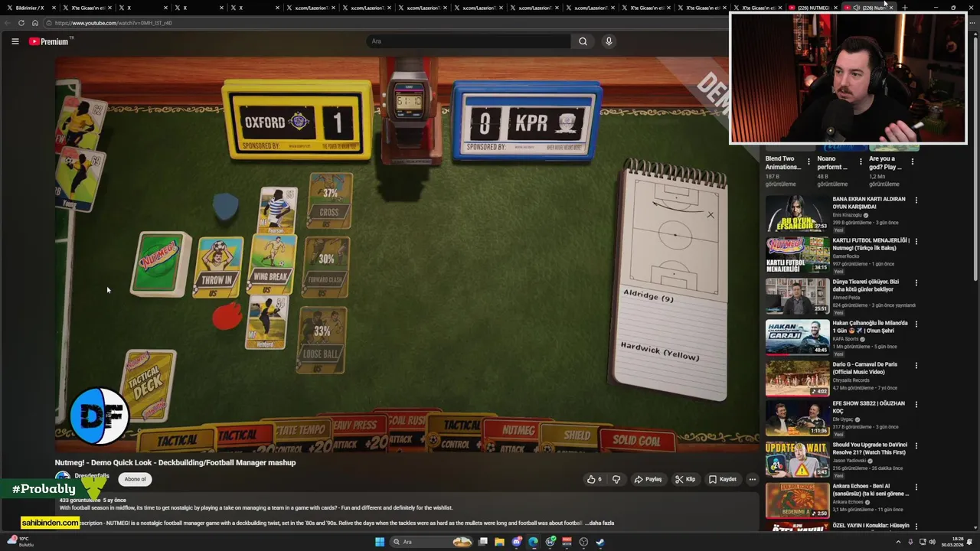Open Dünya Ticareti çöküyor video thumbnail
The image size is (980, 551).
(x=797, y=296)
